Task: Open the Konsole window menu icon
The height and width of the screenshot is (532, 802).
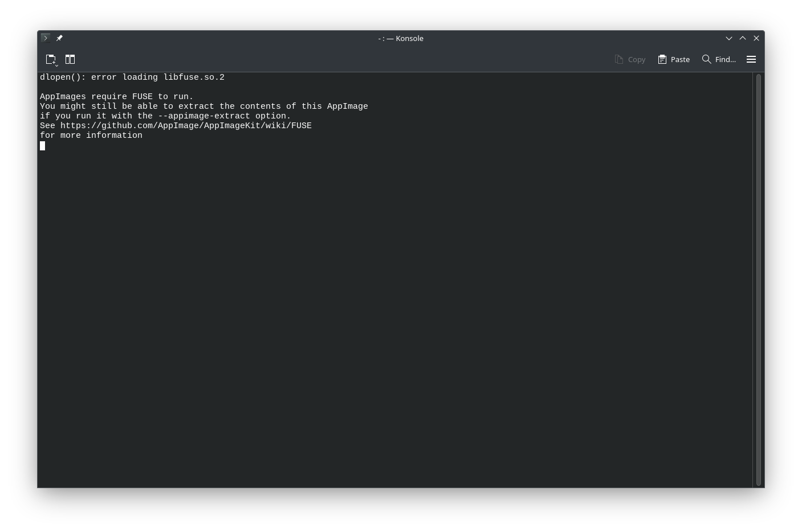Action: (46, 38)
